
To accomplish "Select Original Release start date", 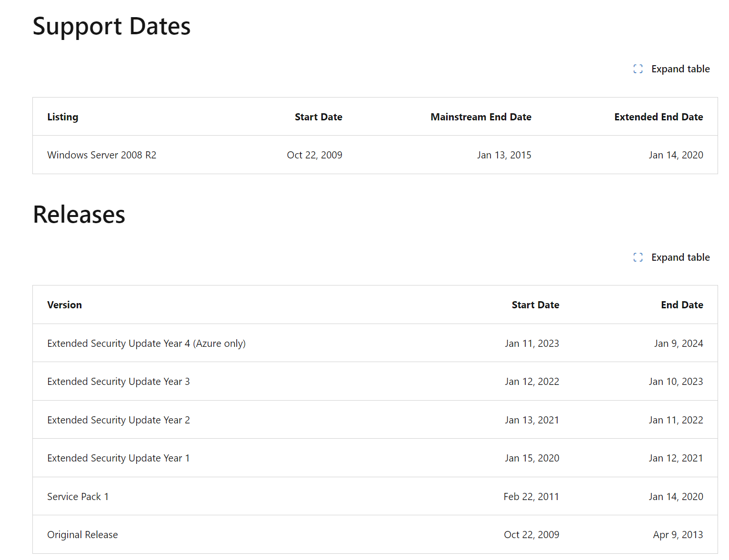I will (x=531, y=535).
